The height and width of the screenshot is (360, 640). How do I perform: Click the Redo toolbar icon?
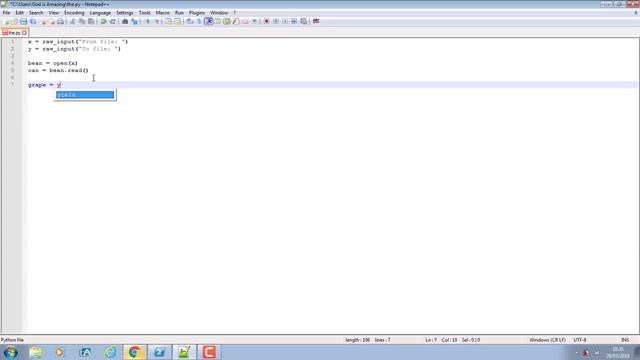(x=113, y=21)
